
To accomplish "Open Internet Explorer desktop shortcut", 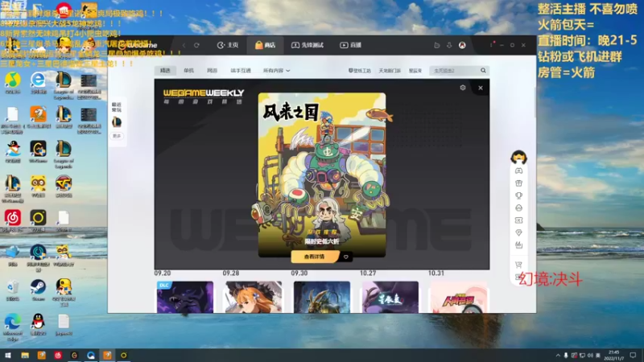I will pyautogui.click(x=38, y=83).
